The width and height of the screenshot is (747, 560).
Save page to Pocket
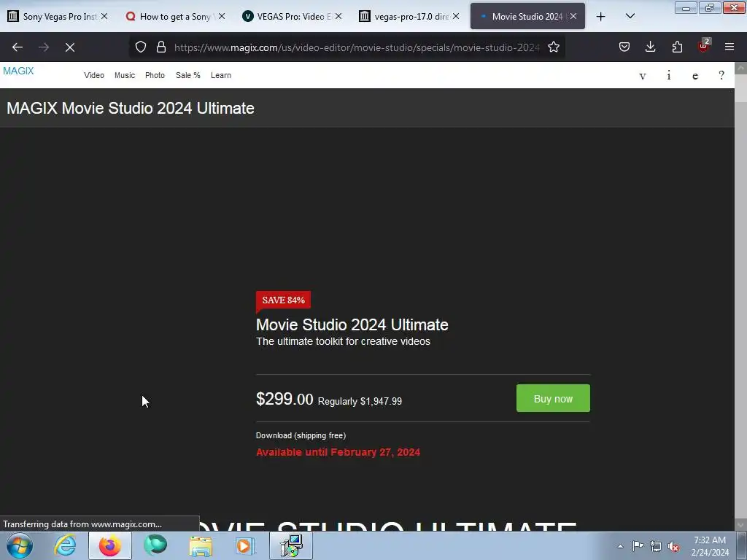pos(624,47)
